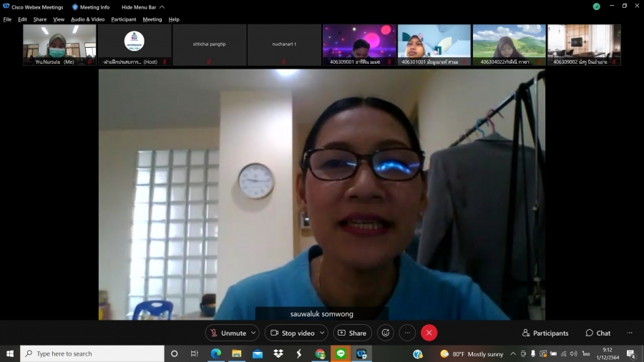Expand audio options arrow next to Unmute
The image size is (644, 362).
click(253, 333)
